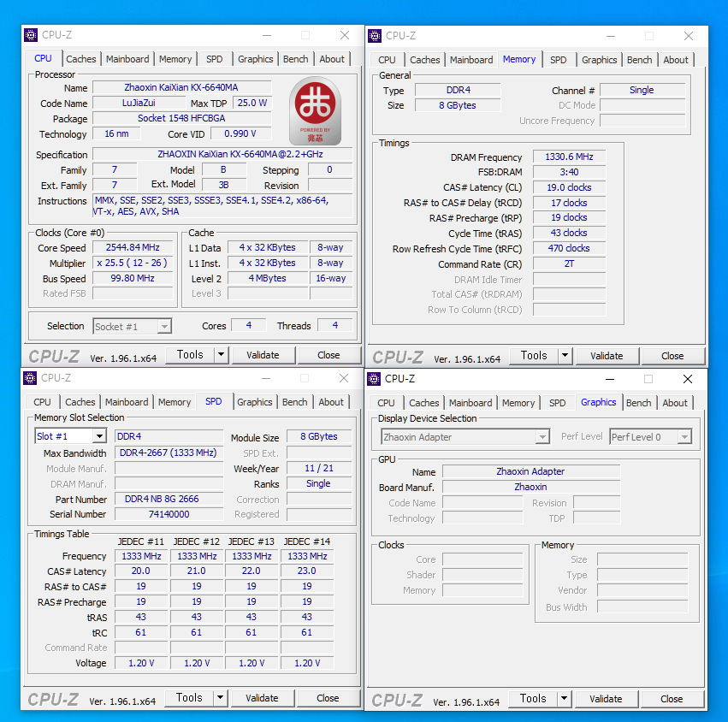Click Tools button in SPD window
728x722 pixels.
point(189,698)
